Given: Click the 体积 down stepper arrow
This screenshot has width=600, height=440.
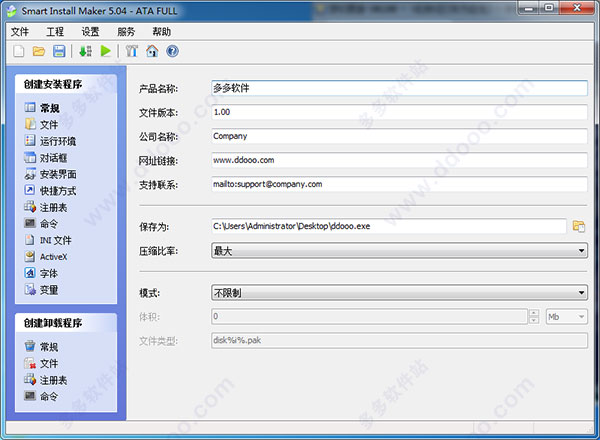Looking at the screenshot, I should pos(534,320).
